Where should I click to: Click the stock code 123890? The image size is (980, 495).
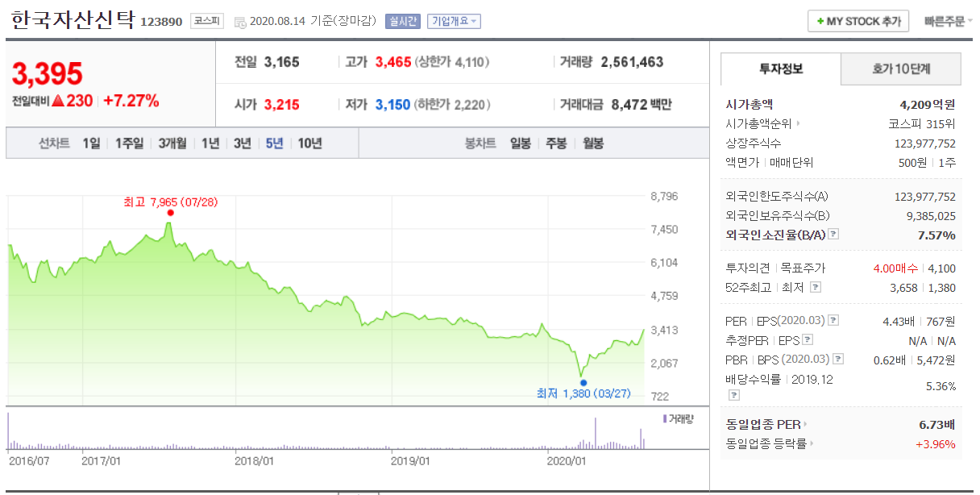[161, 22]
